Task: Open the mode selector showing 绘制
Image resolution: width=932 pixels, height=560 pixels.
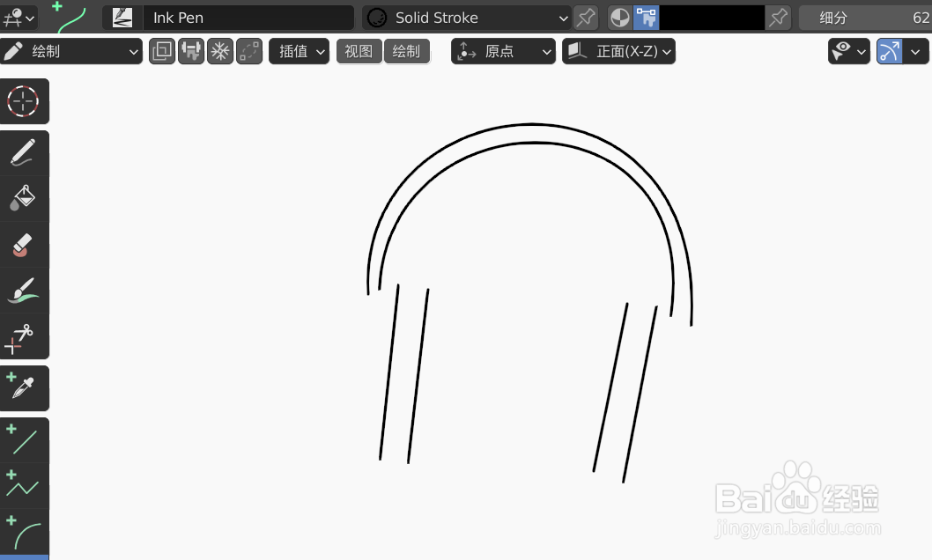Action: [70, 51]
